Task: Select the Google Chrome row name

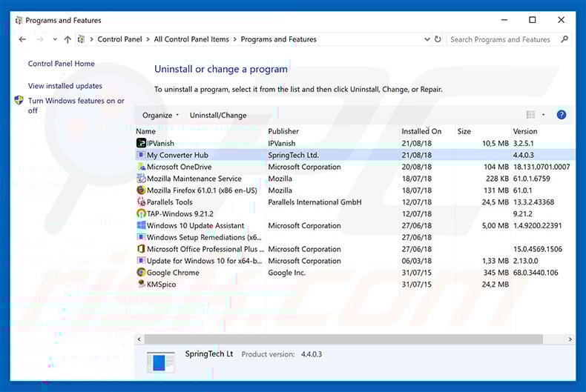Action: pos(173,273)
